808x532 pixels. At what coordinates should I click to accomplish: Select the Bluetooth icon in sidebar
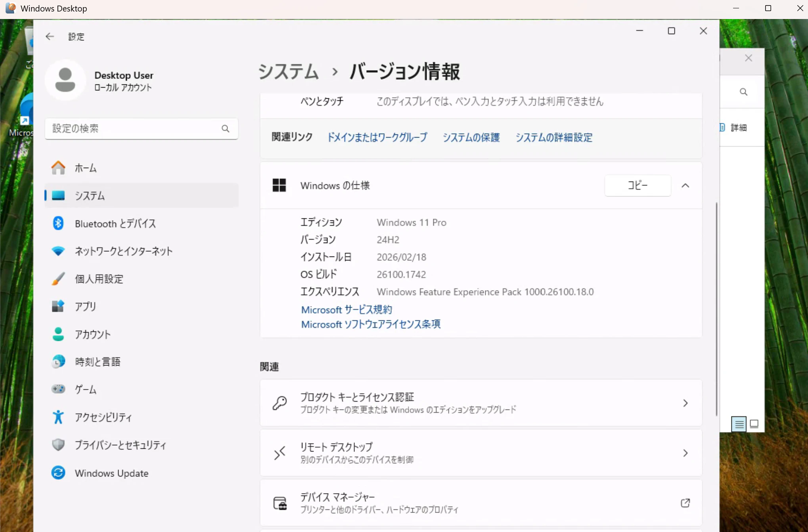tap(58, 223)
